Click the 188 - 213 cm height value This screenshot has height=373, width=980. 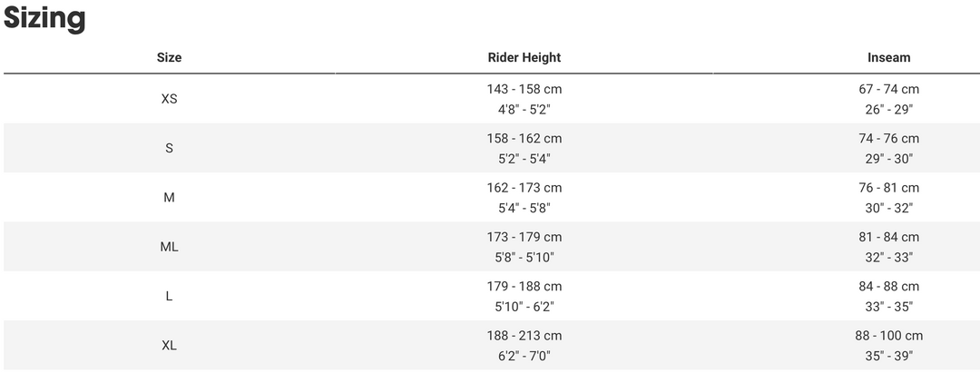pos(524,336)
